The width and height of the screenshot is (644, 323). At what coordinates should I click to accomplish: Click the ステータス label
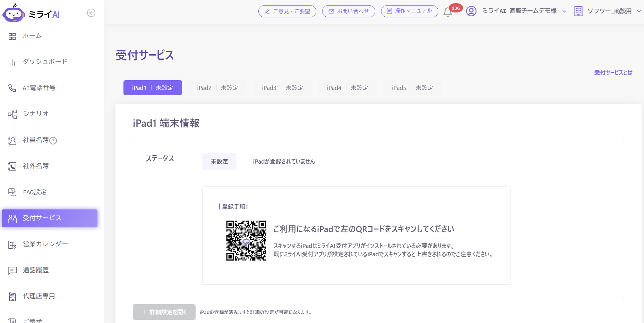(x=160, y=158)
